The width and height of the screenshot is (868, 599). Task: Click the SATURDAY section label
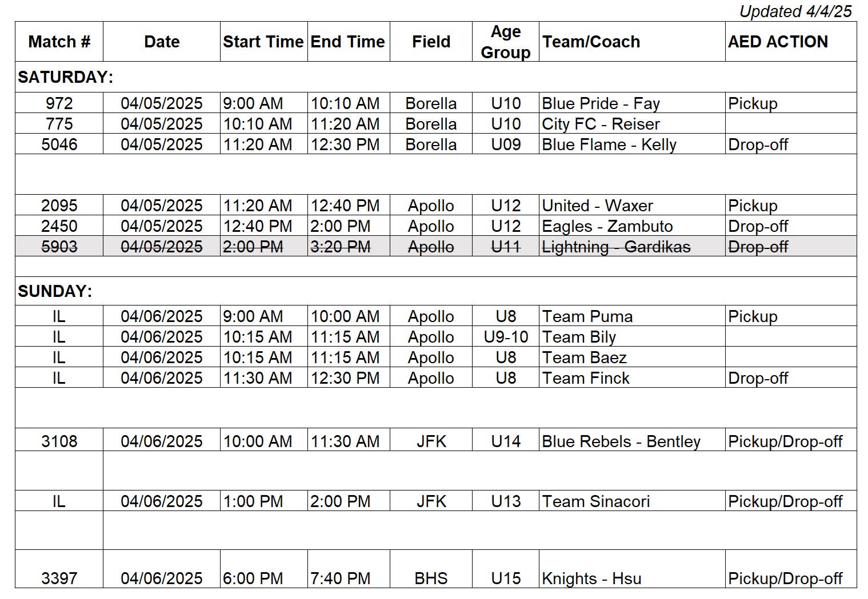[65, 77]
